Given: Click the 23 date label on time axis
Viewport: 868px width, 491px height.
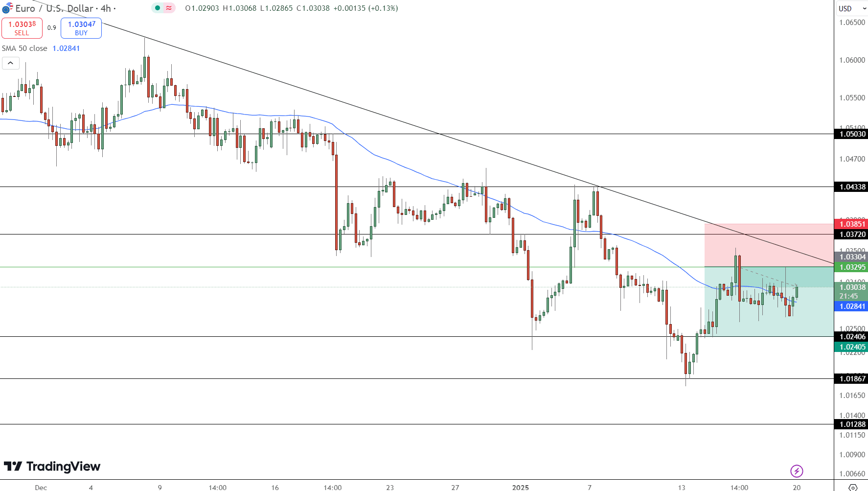Looking at the screenshot, I should [x=390, y=487].
